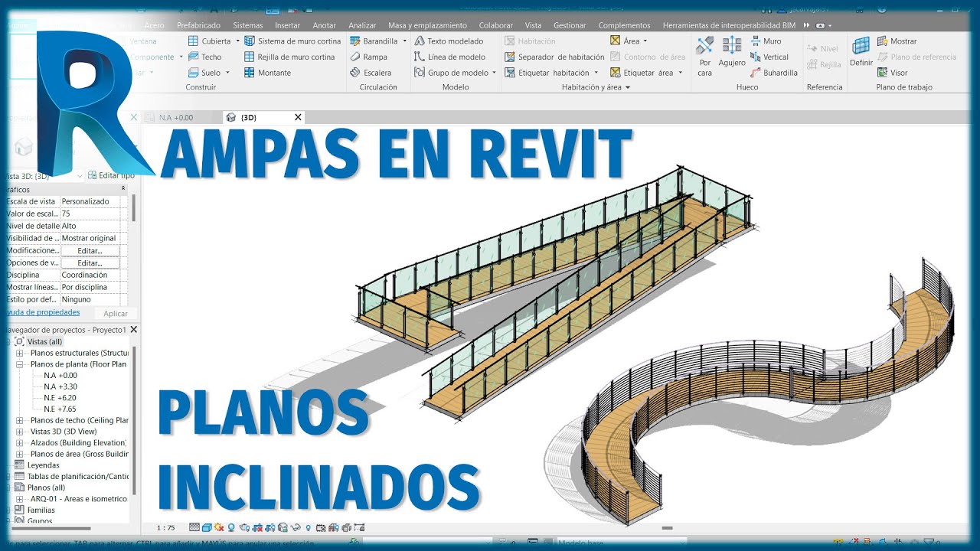
Task: Open Etiquetar habitación dropdown arrow
Action: point(596,73)
